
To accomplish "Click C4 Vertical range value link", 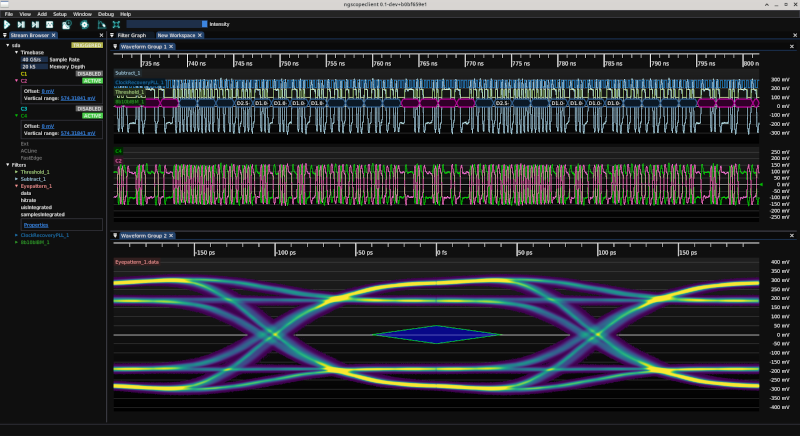I will click(78, 133).
